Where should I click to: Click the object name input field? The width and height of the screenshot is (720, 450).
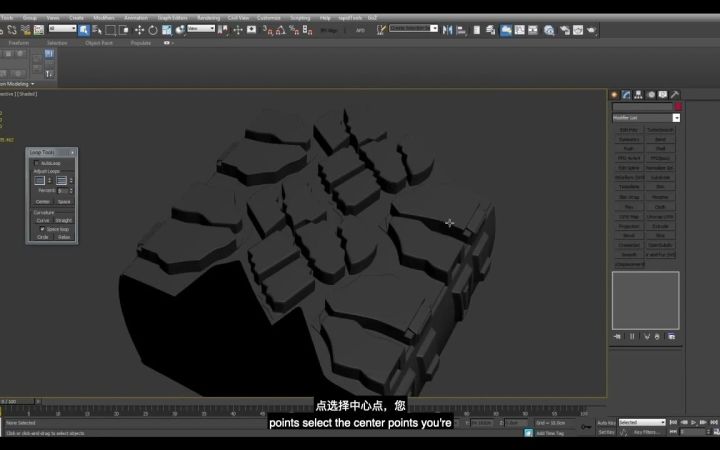click(x=642, y=107)
